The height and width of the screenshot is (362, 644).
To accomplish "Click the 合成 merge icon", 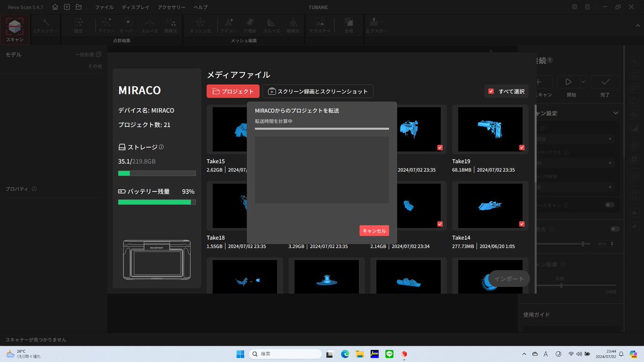I will click(349, 23).
